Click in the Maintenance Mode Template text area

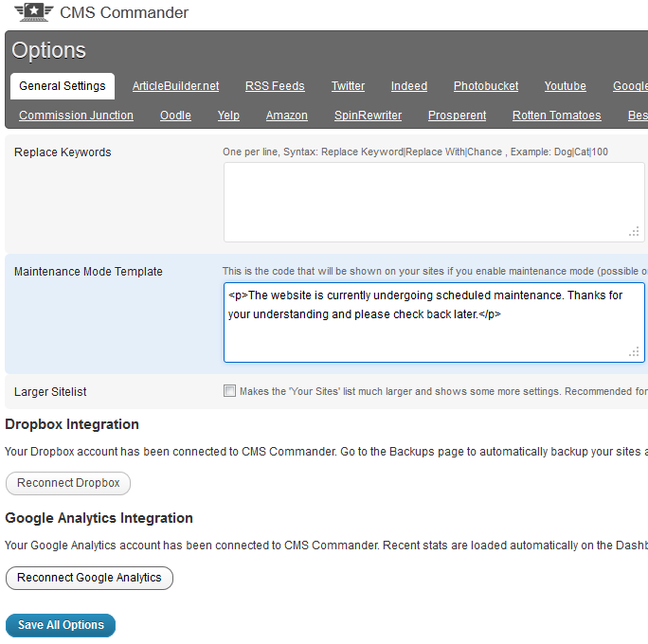coord(434,323)
